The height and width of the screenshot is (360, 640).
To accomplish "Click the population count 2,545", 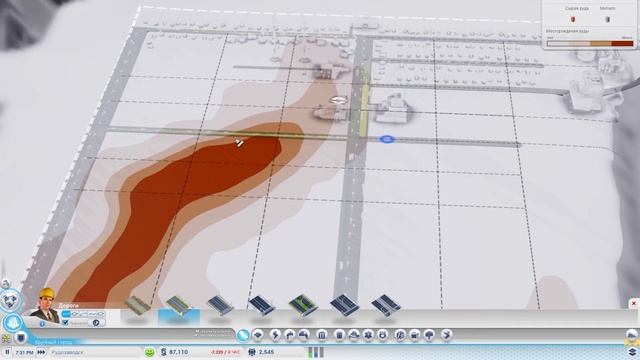I will (266, 352).
